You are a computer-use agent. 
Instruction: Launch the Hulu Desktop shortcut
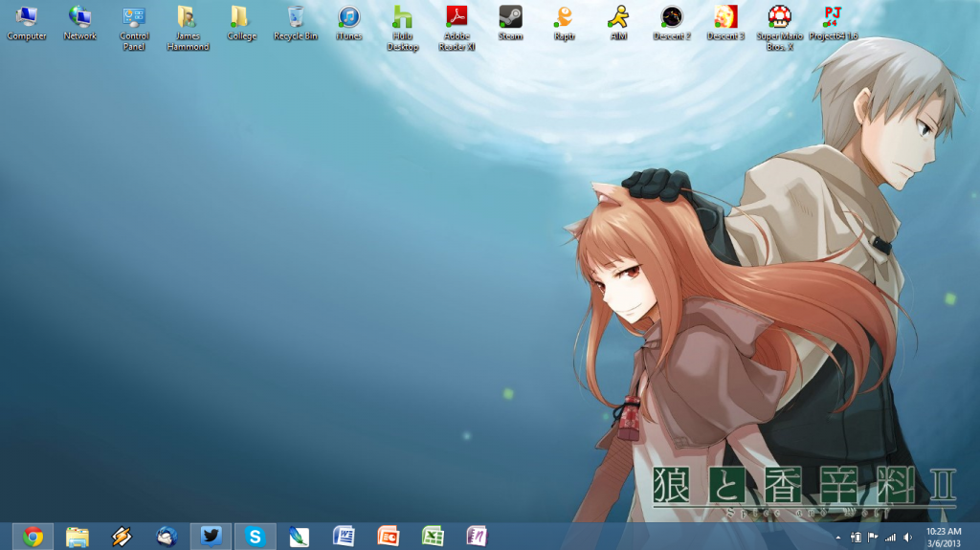coord(403,28)
